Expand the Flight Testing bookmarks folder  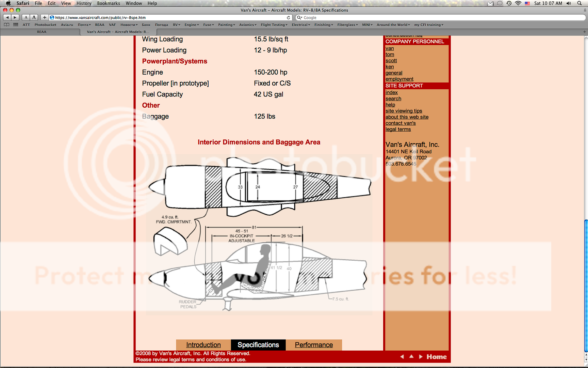pos(274,25)
